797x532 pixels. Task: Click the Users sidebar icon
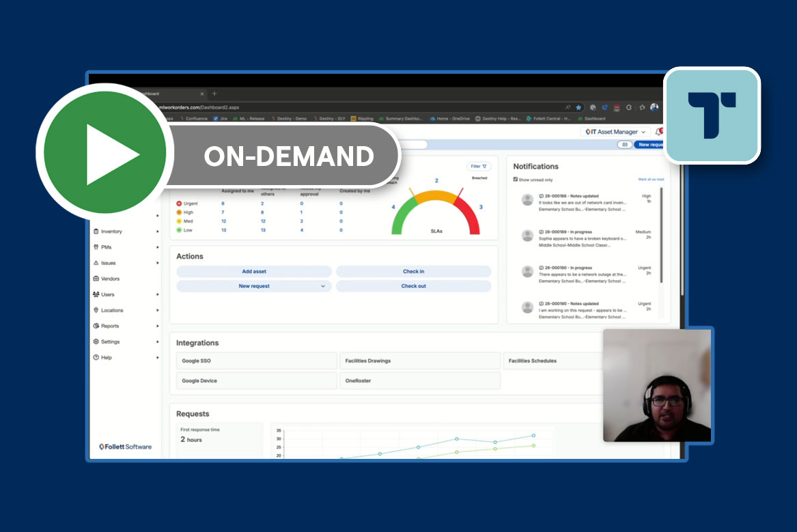pos(96,294)
